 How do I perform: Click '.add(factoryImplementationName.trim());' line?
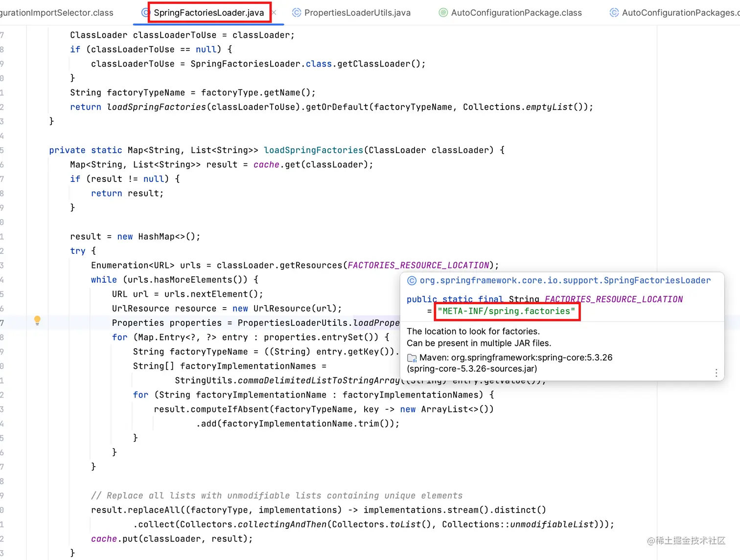(298, 424)
